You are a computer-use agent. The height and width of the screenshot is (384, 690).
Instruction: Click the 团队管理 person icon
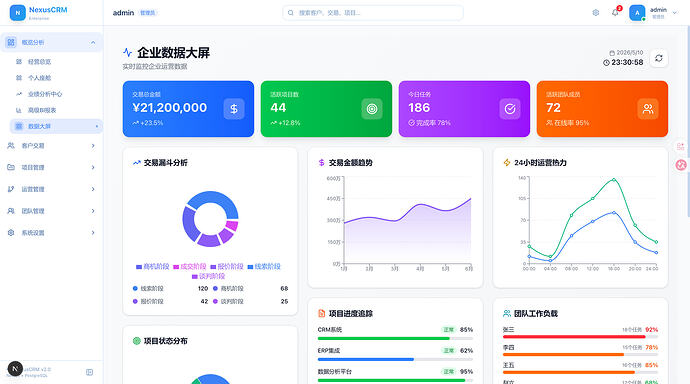point(11,211)
